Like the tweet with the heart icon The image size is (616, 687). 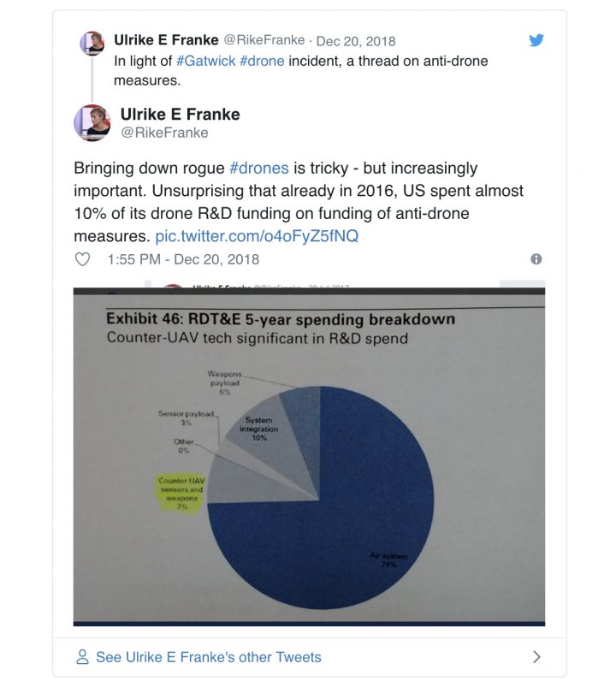click(x=83, y=259)
